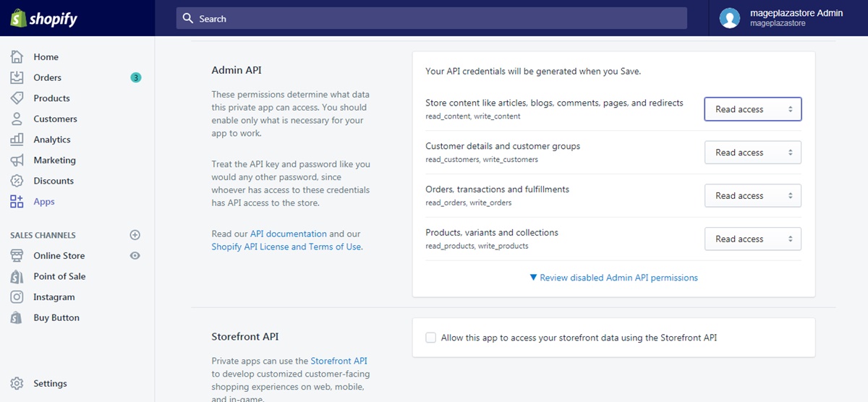868x402 pixels.
Task: Go to Home in sidebar
Action: coord(46,57)
